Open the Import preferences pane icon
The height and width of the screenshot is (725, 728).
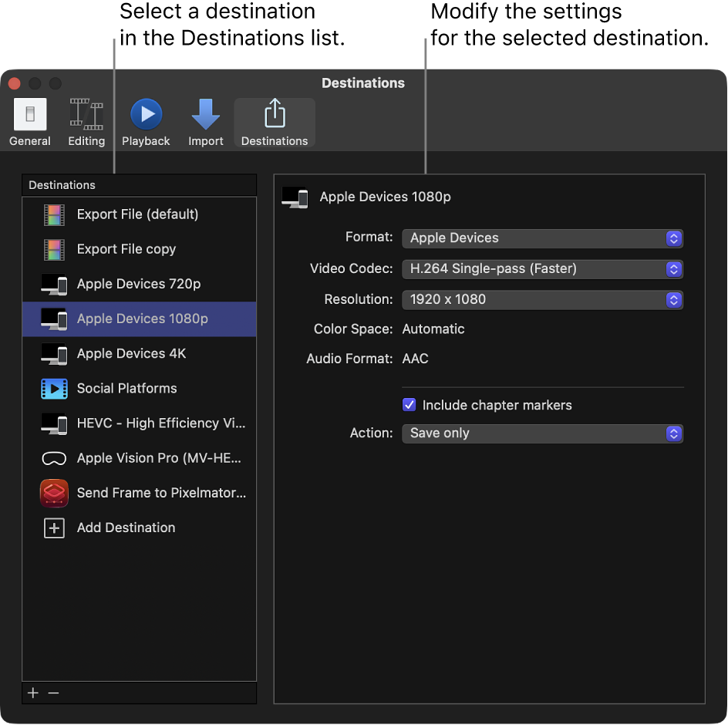coord(206,114)
